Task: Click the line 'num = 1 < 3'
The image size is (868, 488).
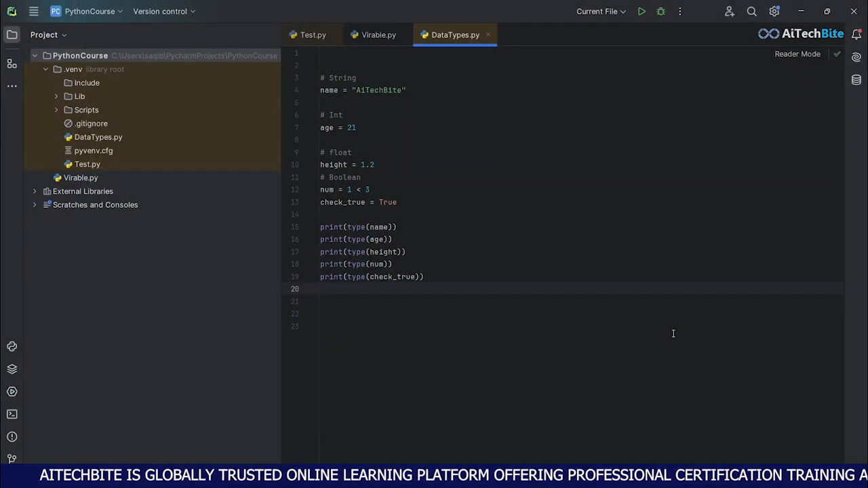Action: 344,190
